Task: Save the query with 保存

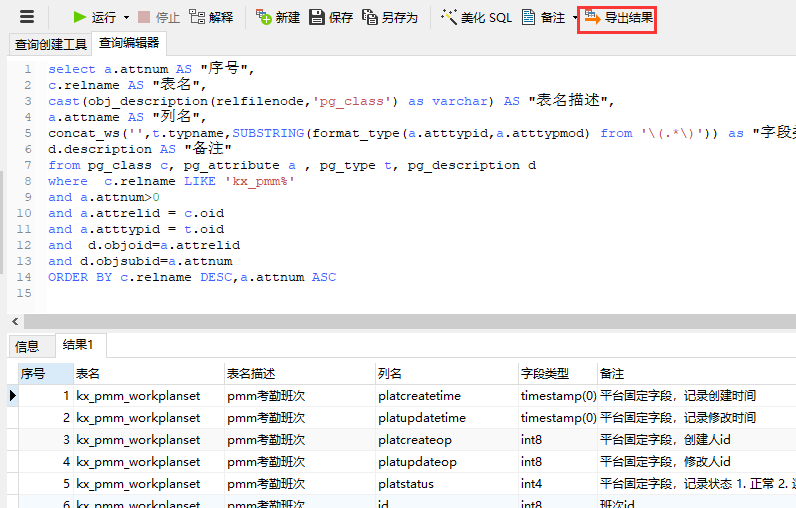Action: [331, 18]
